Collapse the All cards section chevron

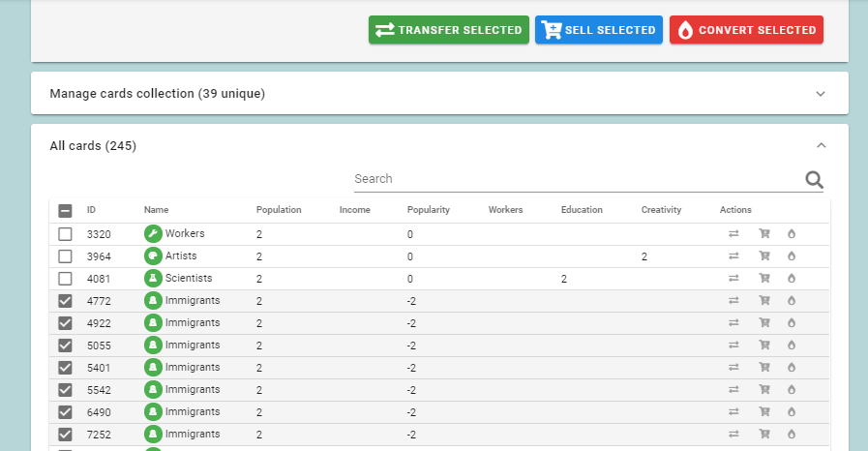821,145
